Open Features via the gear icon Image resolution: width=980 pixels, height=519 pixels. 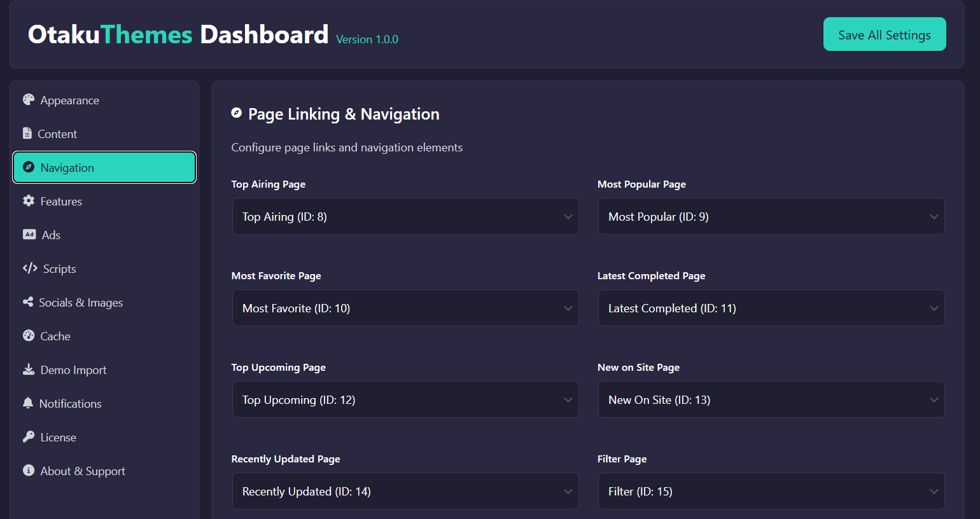[x=29, y=201]
